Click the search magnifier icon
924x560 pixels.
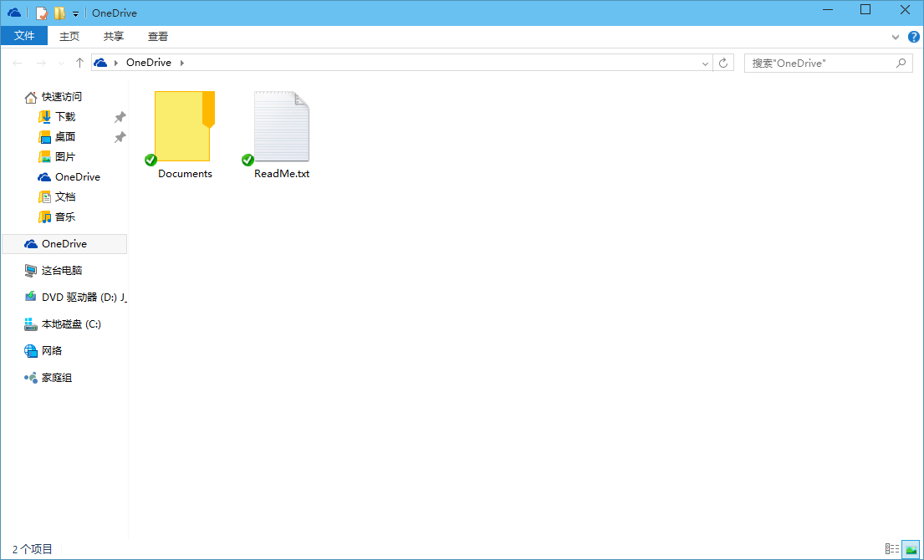tap(901, 63)
